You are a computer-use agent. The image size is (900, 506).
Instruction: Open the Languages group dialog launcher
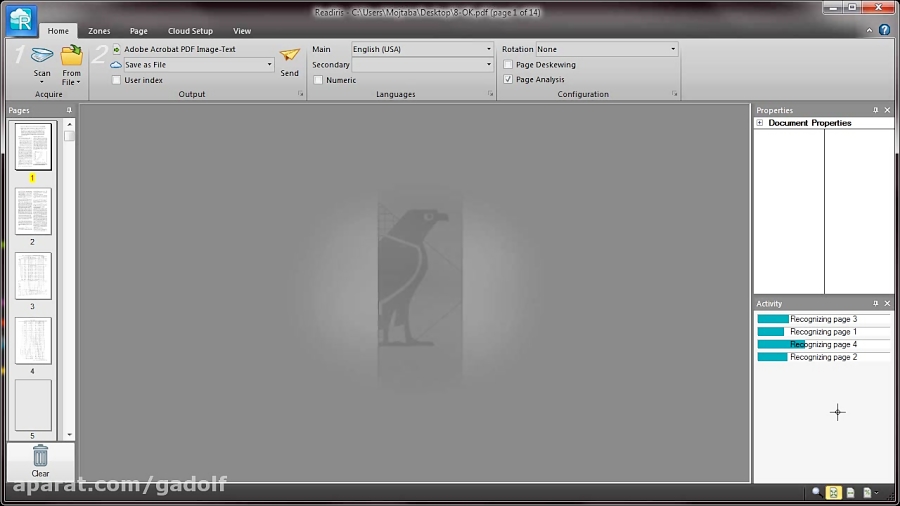(490, 94)
